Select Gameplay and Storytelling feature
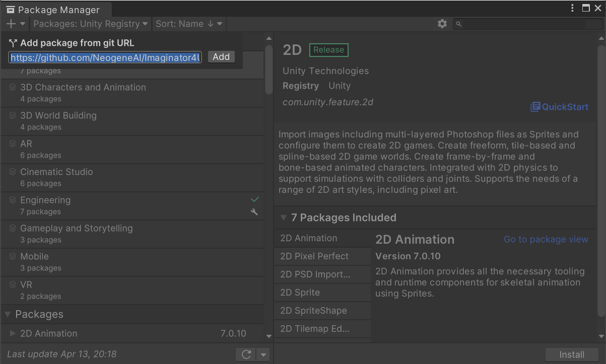This screenshot has width=606, height=364. pos(132,234)
